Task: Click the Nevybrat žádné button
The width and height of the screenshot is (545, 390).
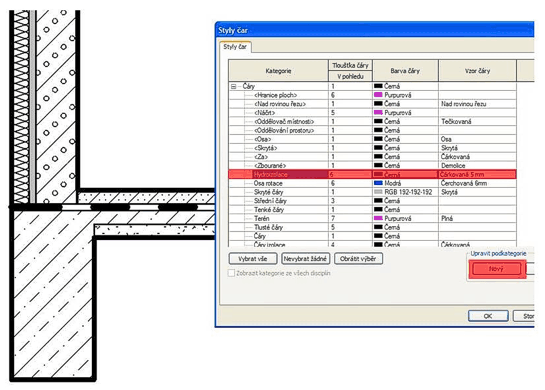Action: click(305, 259)
